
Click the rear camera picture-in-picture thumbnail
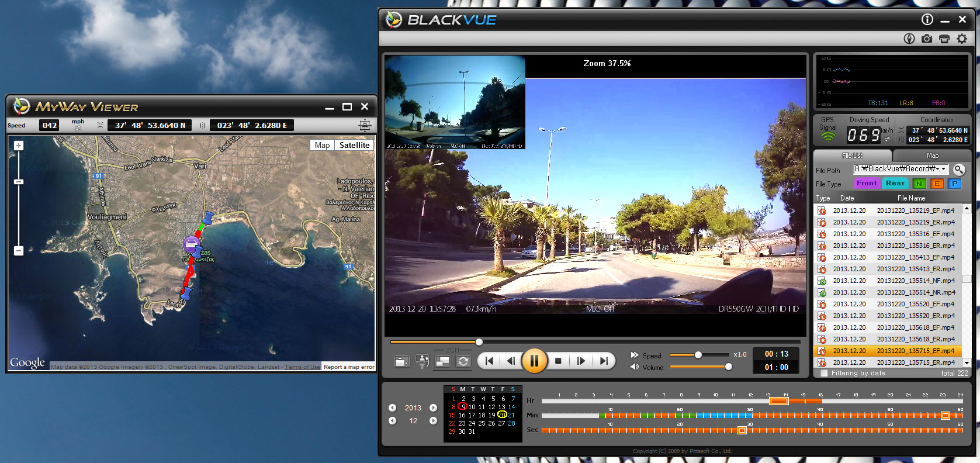(x=455, y=102)
